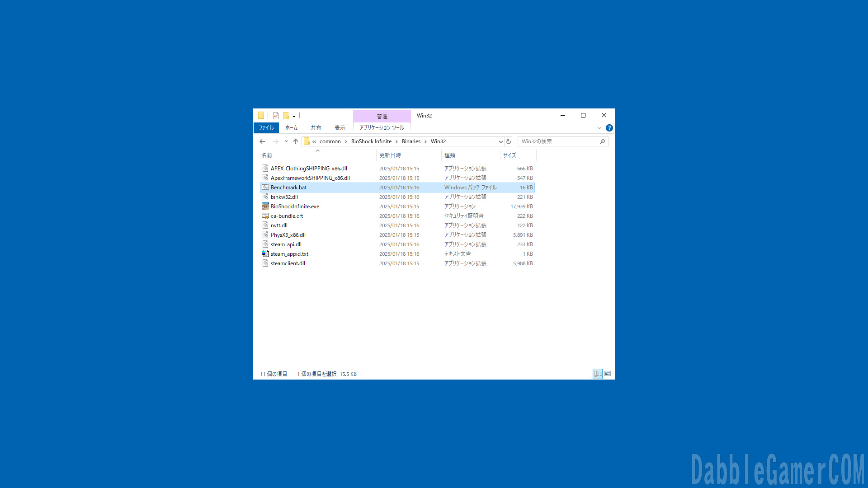The image size is (868, 488).
Task: Switch to the 共有 ribbon tab
Action: 316,128
